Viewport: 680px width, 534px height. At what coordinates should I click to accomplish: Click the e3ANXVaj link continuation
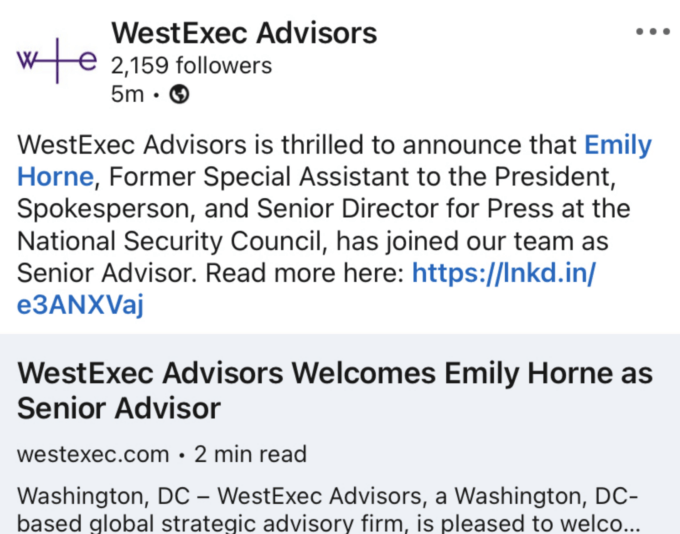coord(80,305)
